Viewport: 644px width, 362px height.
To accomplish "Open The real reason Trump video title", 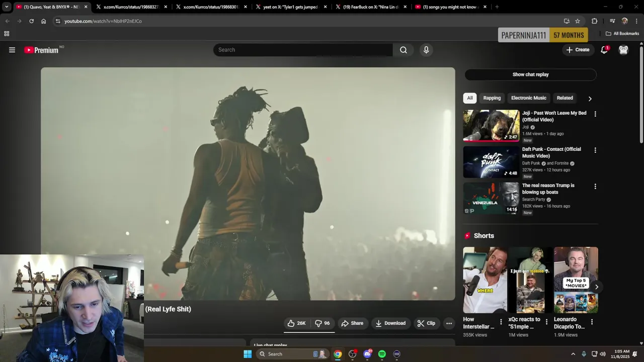I will point(548,189).
